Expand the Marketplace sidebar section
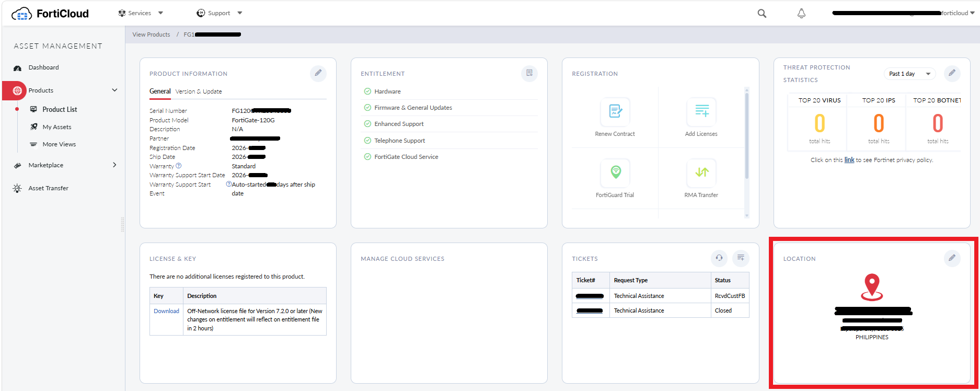The width and height of the screenshot is (980, 391). pos(114,165)
